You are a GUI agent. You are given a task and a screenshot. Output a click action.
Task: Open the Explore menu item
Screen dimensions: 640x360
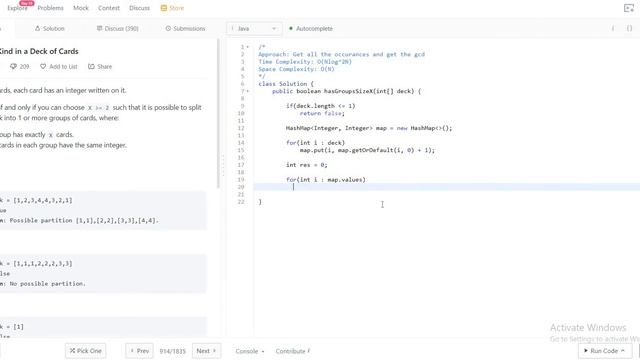tap(18, 8)
